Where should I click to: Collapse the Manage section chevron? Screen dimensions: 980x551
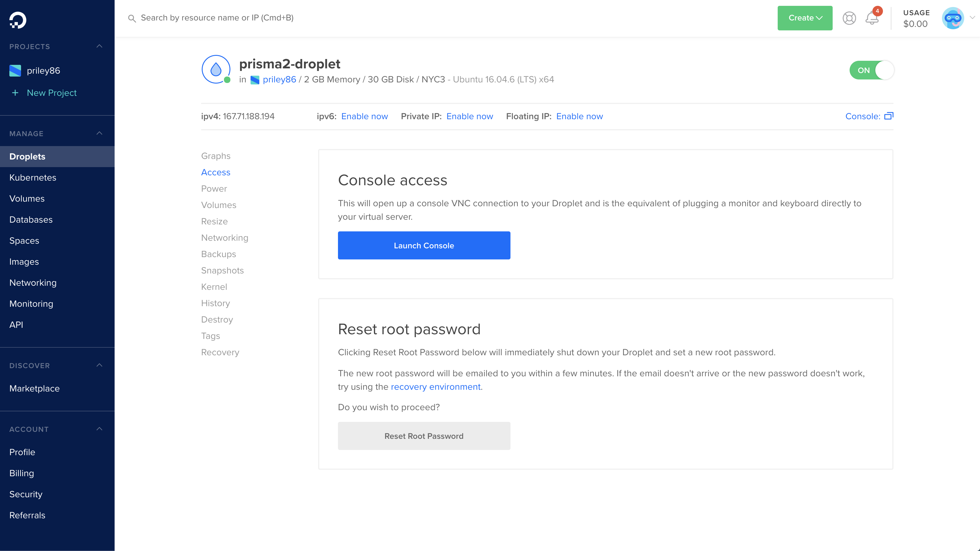pos(100,134)
